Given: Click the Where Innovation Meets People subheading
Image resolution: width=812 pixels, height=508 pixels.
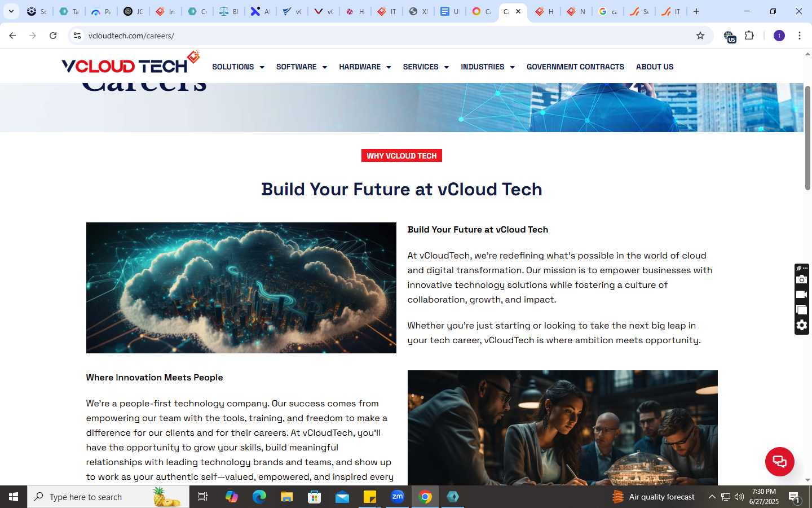Looking at the screenshot, I should pos(155,378).
